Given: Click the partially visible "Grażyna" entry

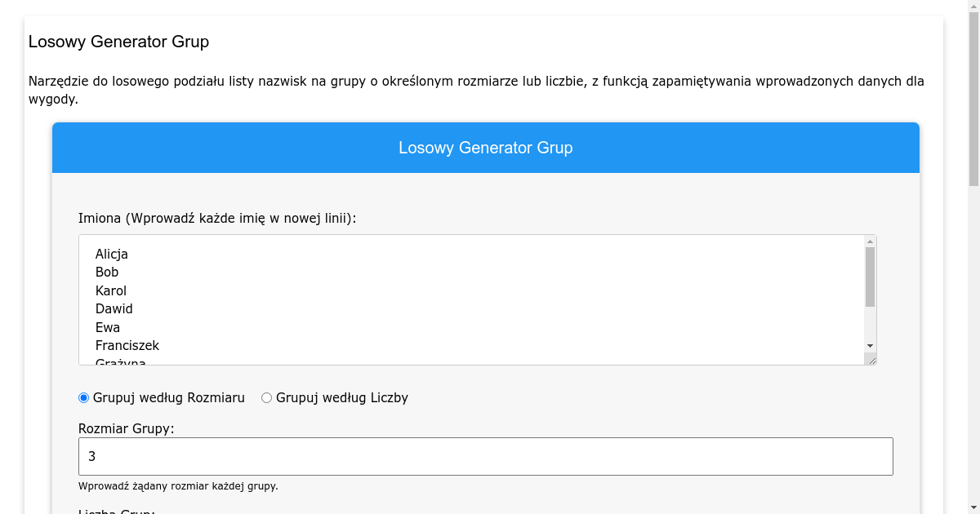Looking at the screenshot, I should [119, 361].
